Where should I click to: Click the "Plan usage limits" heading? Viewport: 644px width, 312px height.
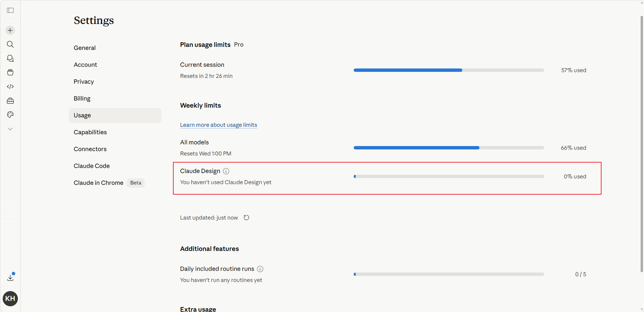point(205,45)
